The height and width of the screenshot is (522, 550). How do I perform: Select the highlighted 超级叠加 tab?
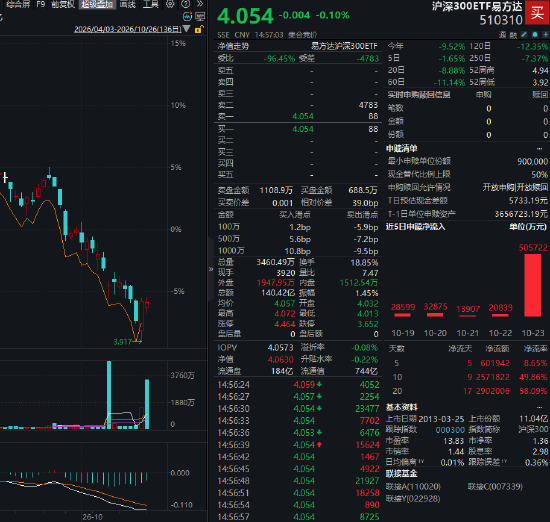[97, 4]
